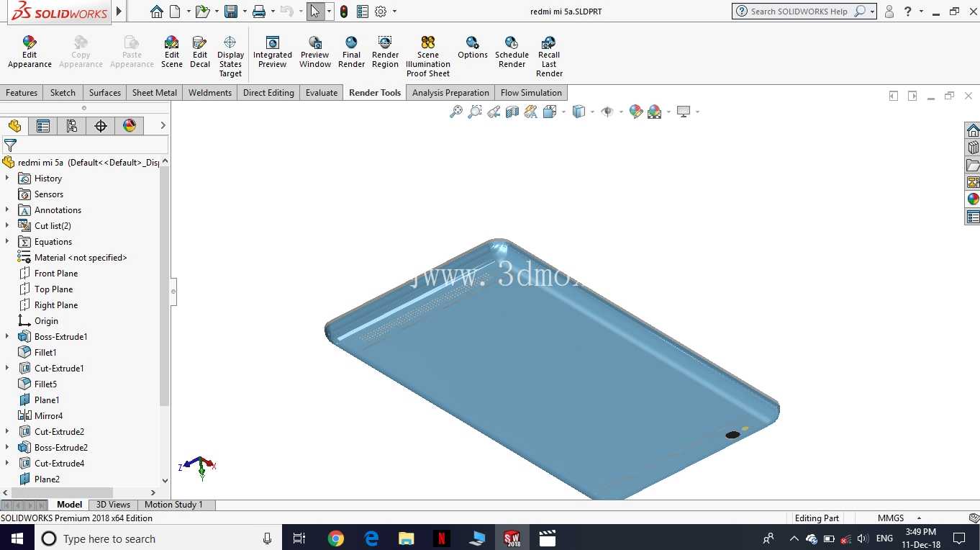Toggle Integrated Preview

[273, 53]
